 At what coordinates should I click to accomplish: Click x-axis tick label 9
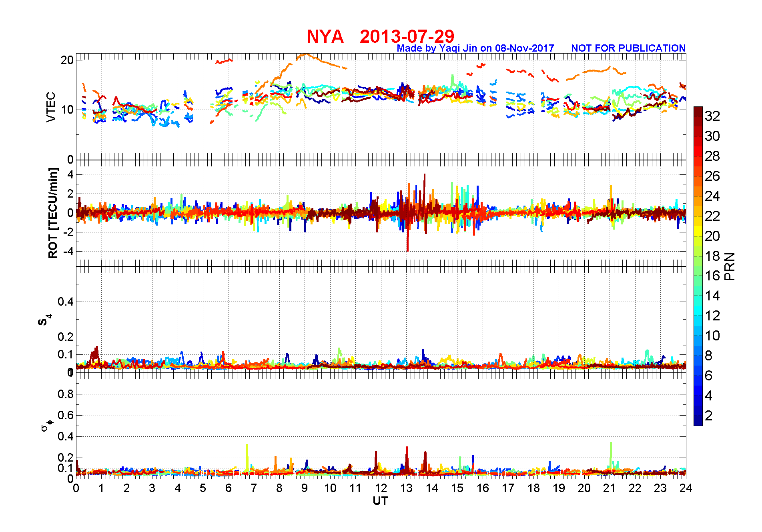click(x=305, y=488)
